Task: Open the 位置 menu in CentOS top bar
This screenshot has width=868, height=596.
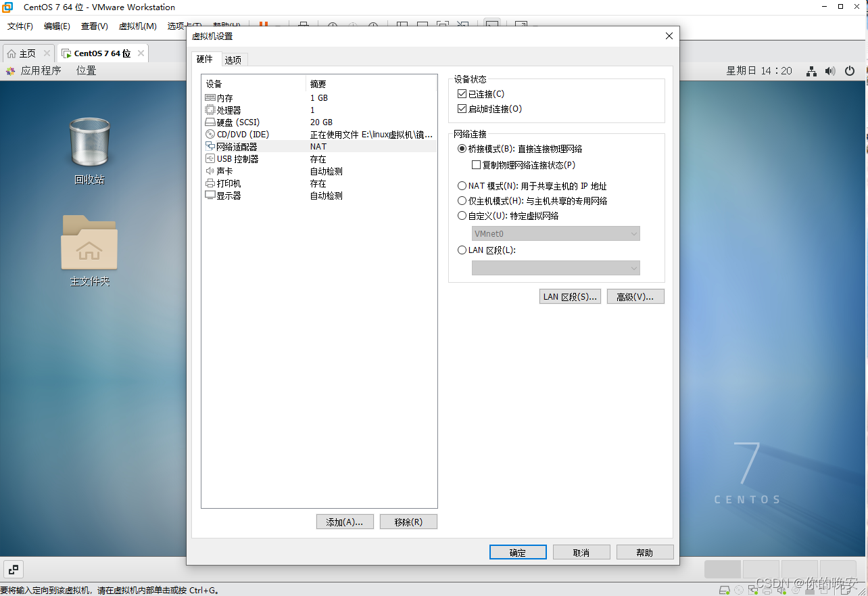Action: click(x=86, y=71)
